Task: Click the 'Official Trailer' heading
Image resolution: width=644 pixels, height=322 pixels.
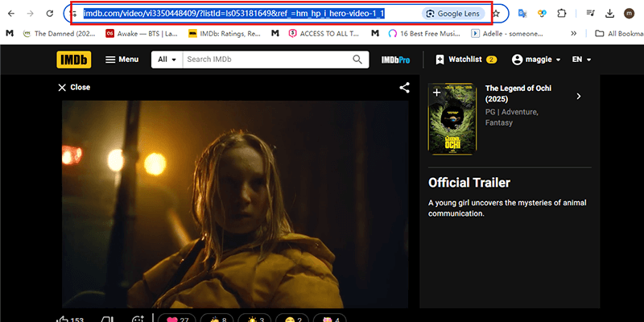Action: (x=469, y=183)
